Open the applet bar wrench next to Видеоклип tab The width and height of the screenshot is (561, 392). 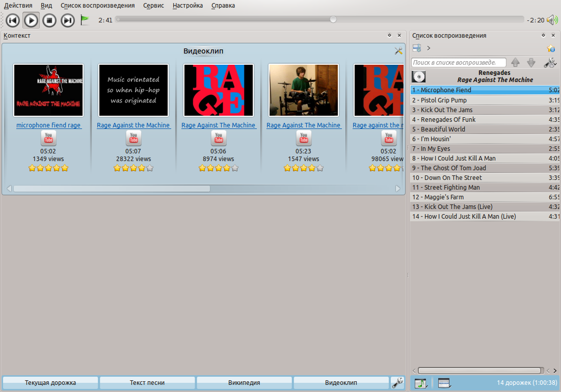(x=397, y=383)
